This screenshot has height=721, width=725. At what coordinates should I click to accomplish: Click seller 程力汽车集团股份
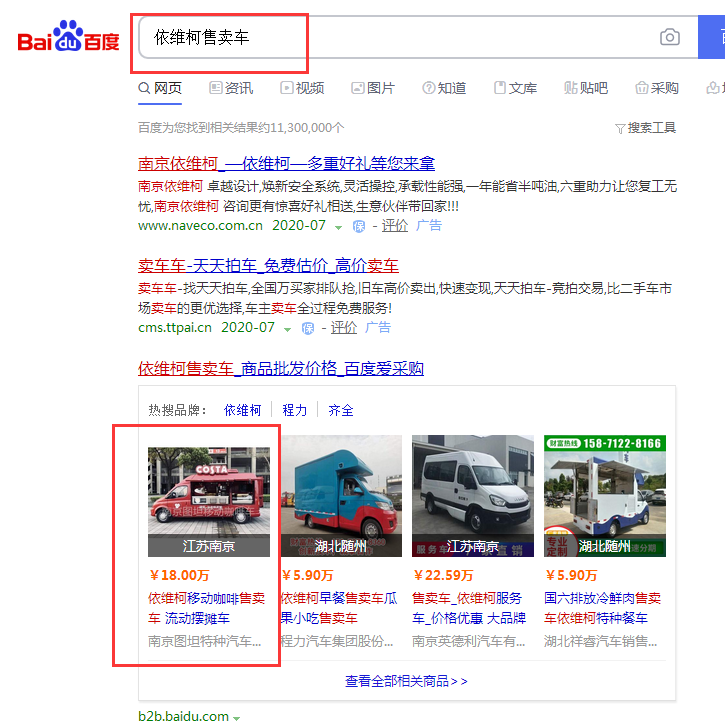pos(337,641)
